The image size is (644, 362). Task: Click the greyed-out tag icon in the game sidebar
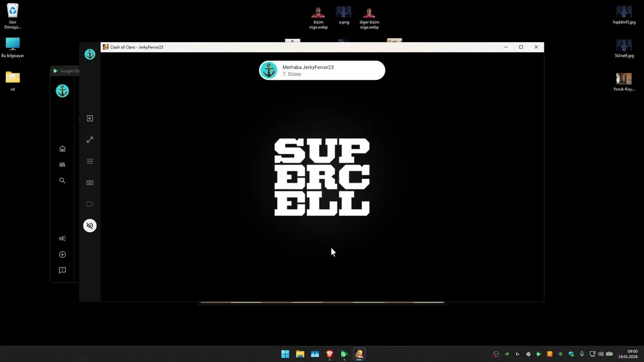point(90,204)
